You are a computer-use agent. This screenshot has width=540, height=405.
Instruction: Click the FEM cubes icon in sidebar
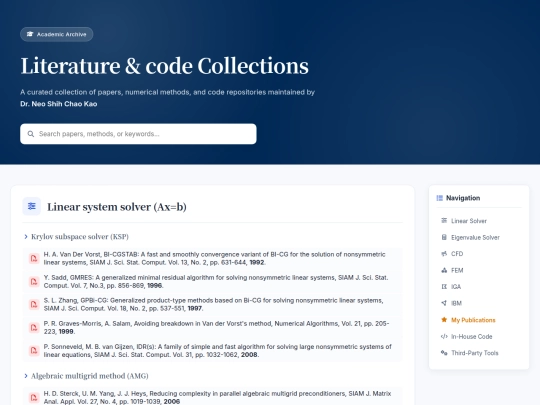(444, 270)
